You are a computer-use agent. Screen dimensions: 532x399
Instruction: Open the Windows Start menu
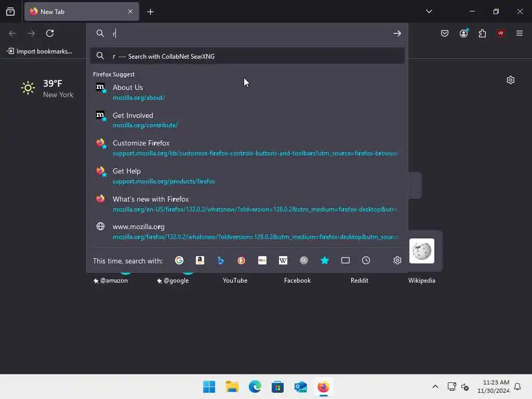209,387
